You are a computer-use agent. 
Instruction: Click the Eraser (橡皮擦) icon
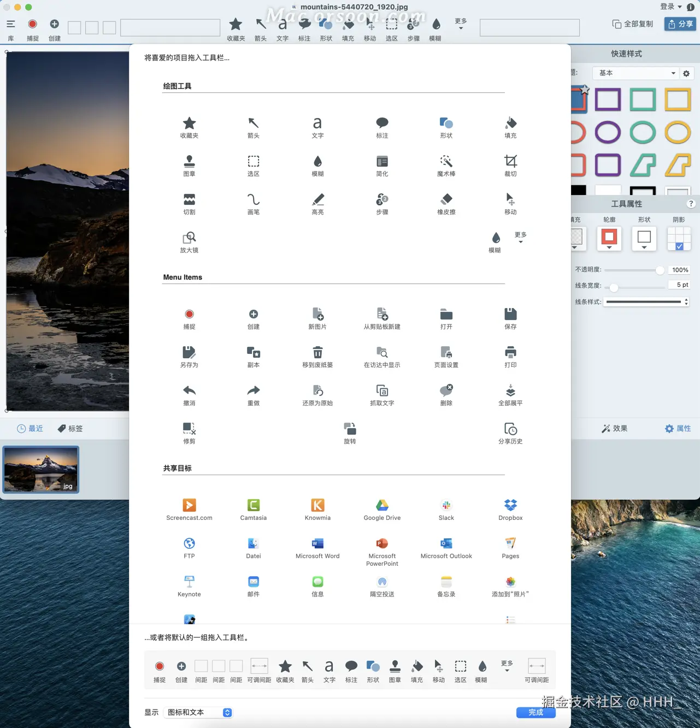[x=446, y=200]
